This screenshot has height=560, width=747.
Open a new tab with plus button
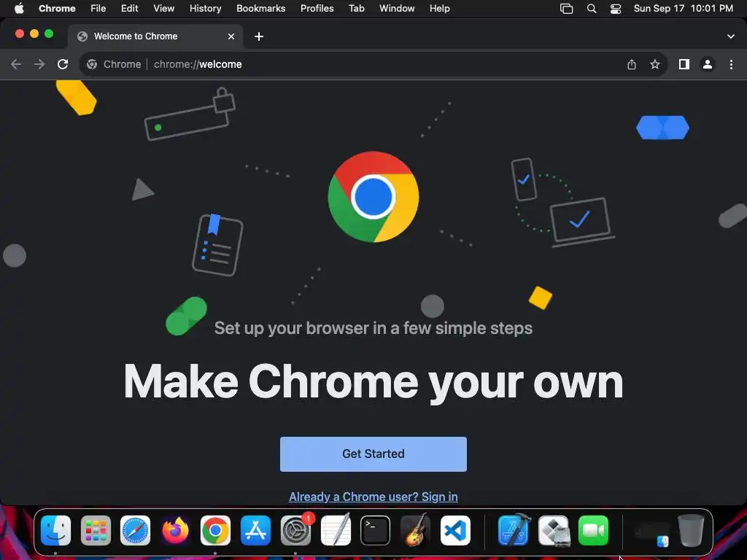(259, 36)
